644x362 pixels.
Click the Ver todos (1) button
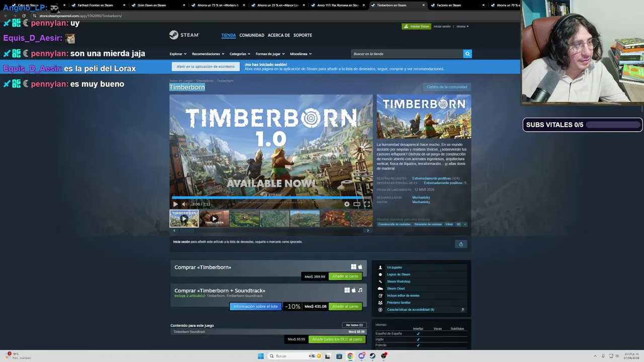click(x=354, y=325)
